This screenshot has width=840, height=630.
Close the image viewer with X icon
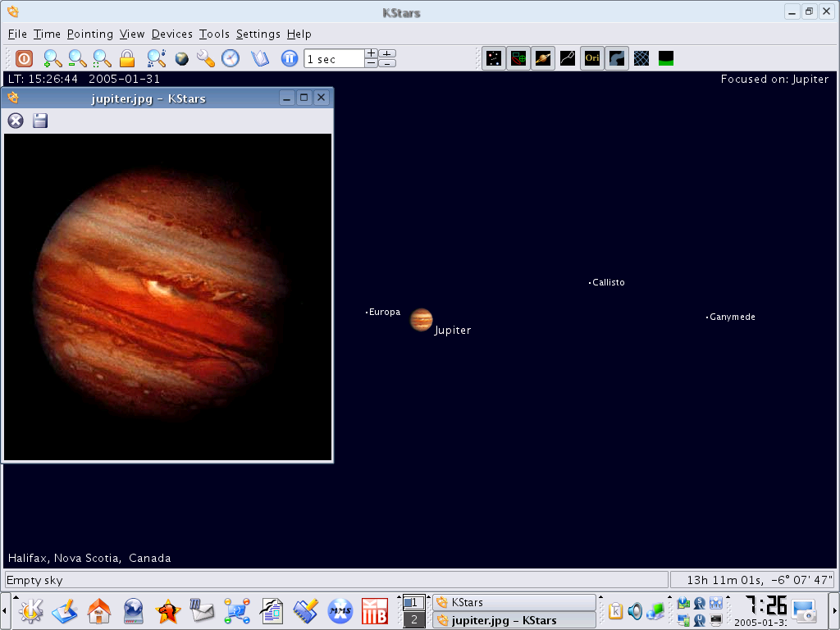tap(16, 121)
